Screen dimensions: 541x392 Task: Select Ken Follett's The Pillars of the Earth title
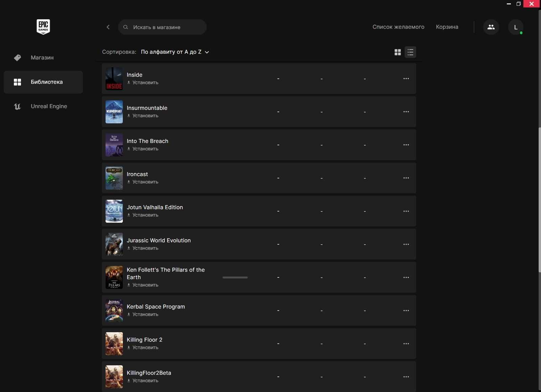point(166,273)
